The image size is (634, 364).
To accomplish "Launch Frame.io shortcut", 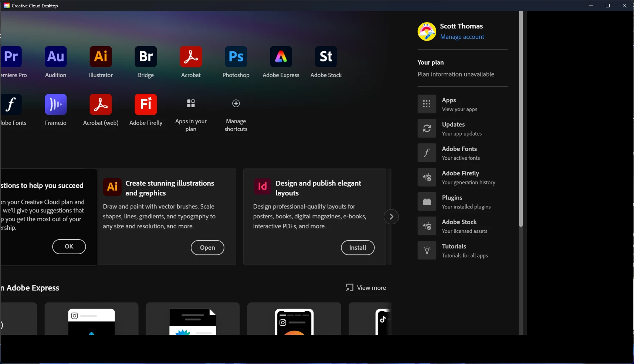I will (x=56, y=104).
